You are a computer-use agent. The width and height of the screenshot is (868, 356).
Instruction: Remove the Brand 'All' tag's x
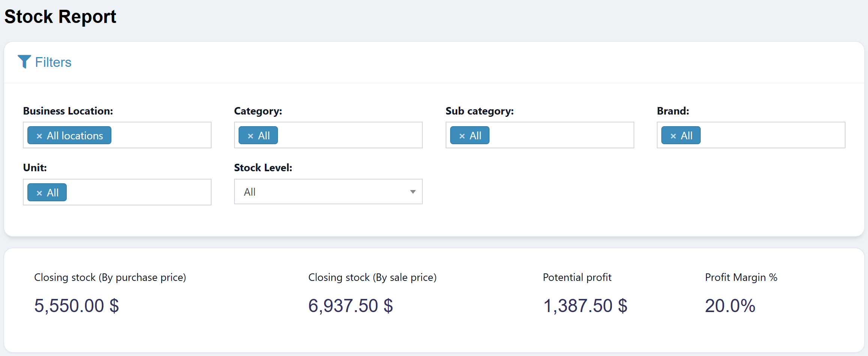[673, 136]
